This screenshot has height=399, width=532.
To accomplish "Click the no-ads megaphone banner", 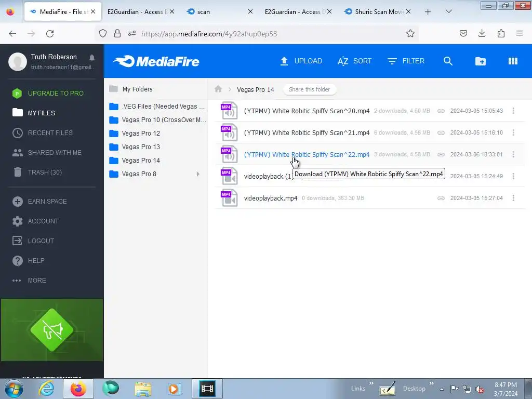I will pyautogui.click(x=52, y=330).
